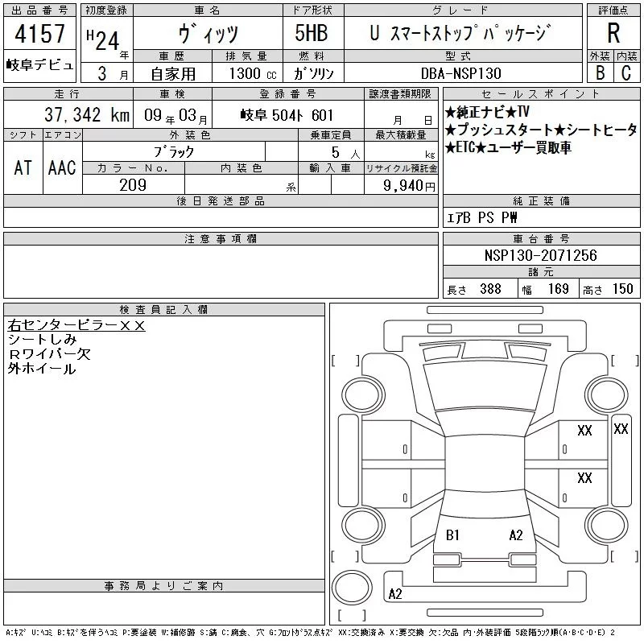Click the car name ヴィッツ
The image size is (644, 644).
pos(208,34)
